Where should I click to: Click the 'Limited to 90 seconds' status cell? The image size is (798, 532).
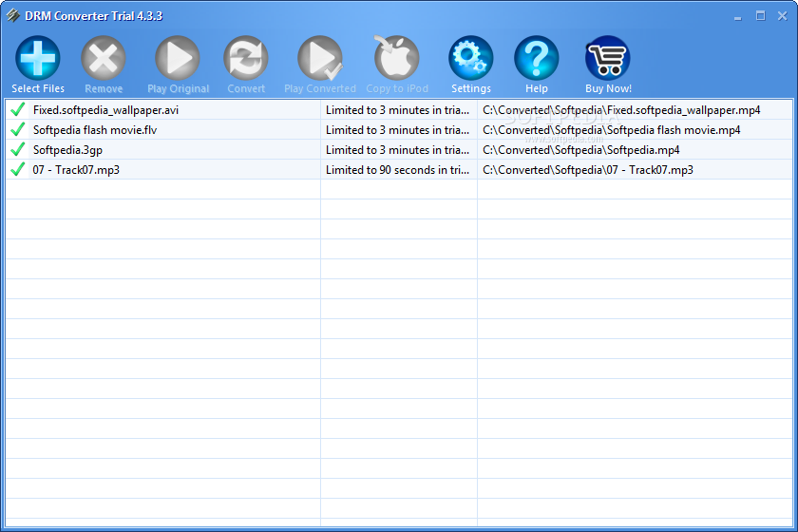tap(397, 169)
